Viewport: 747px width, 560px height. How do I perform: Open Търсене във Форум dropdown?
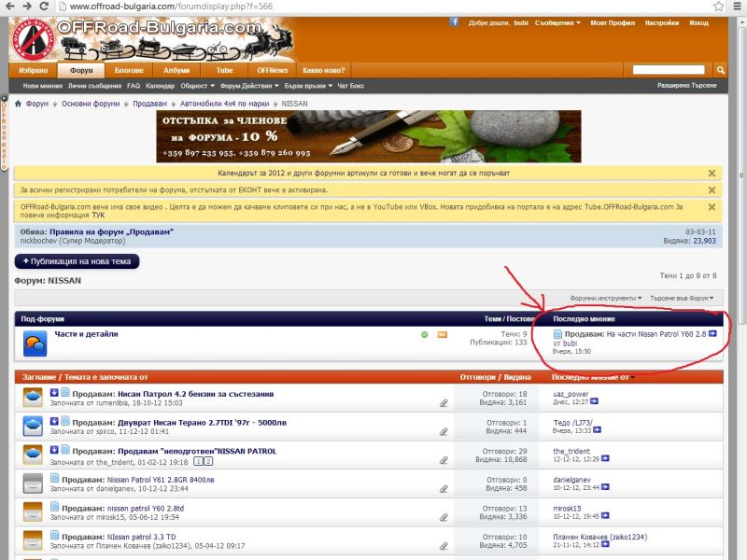(682, 298)
